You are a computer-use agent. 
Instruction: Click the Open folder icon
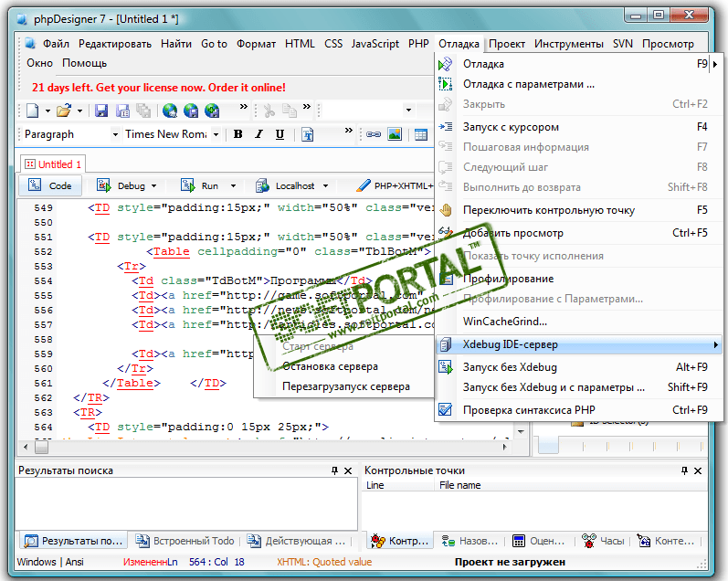coord(64,111)
